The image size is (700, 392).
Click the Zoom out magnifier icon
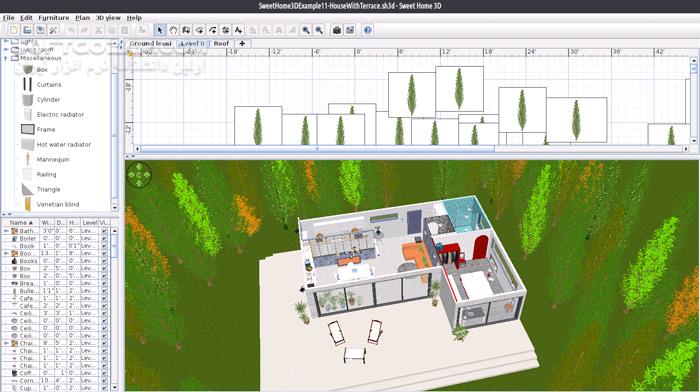319,30
